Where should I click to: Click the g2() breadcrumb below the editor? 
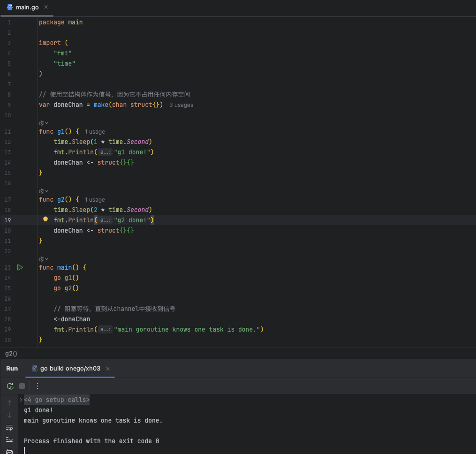click(11, 353)
